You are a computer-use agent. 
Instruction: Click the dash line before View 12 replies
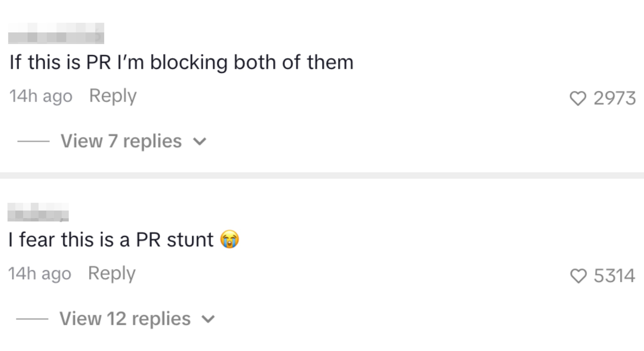click(x=32, y=319)
